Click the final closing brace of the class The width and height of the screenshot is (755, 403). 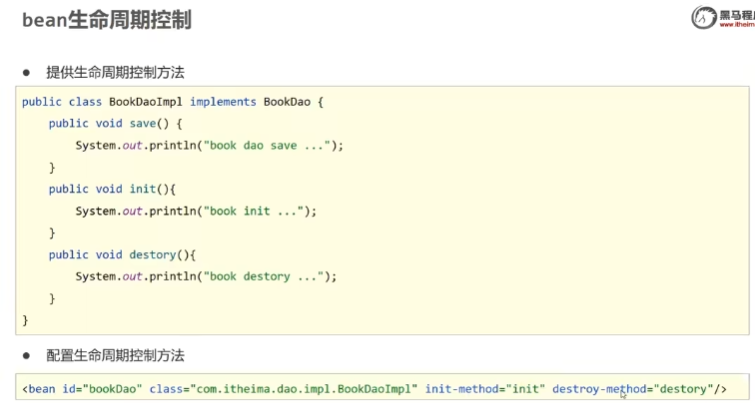coord(25,320)
